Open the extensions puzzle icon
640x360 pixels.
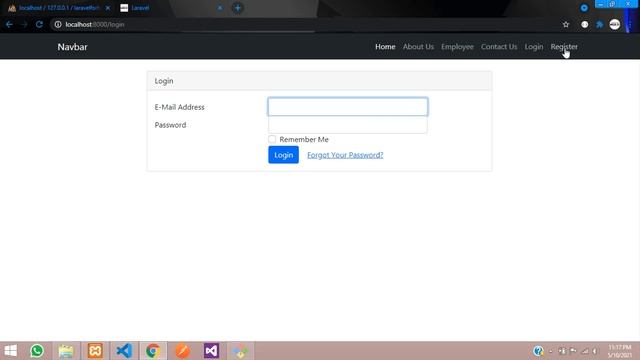pos(600,24)
